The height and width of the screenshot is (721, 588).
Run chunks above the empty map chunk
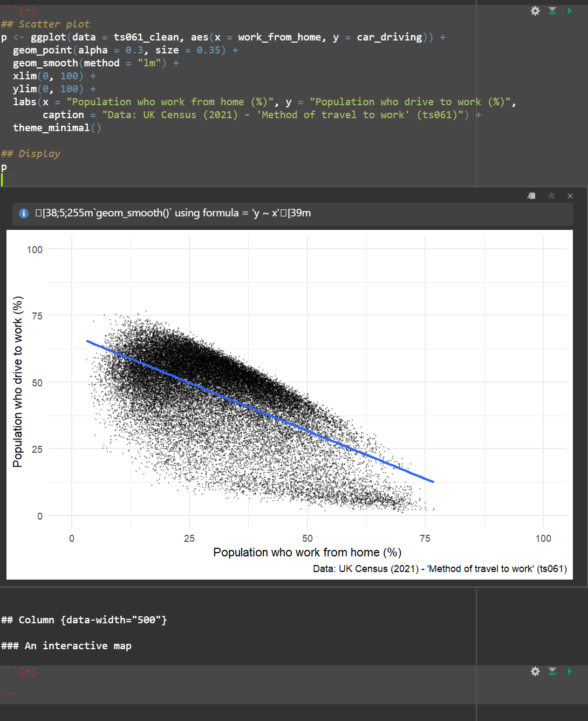click(552, 671)
